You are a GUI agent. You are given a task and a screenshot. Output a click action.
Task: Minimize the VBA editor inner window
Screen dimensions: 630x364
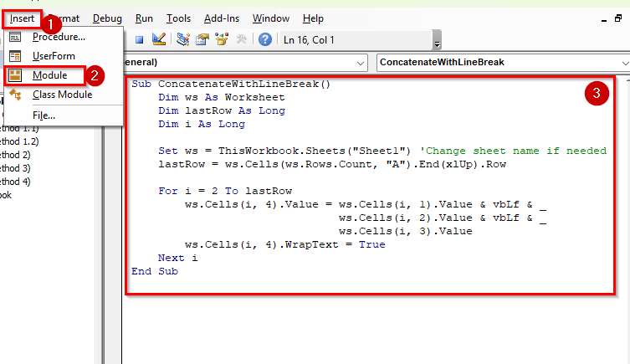604,19
